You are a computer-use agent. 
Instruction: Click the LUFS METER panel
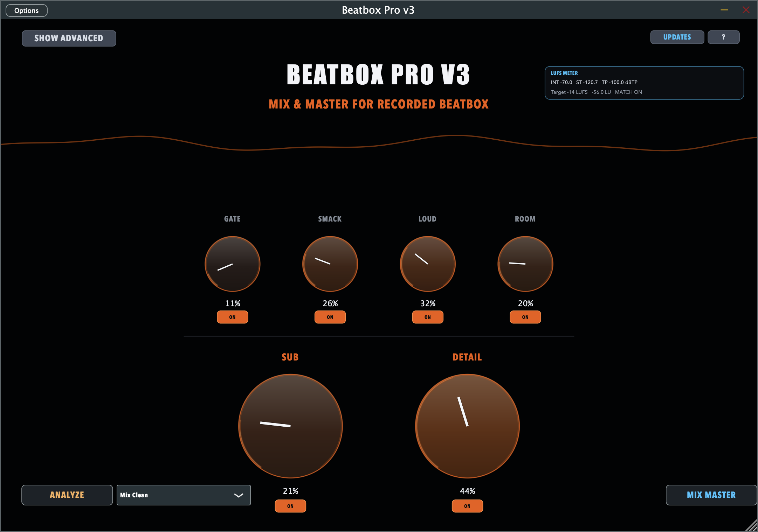pos(644,83)
